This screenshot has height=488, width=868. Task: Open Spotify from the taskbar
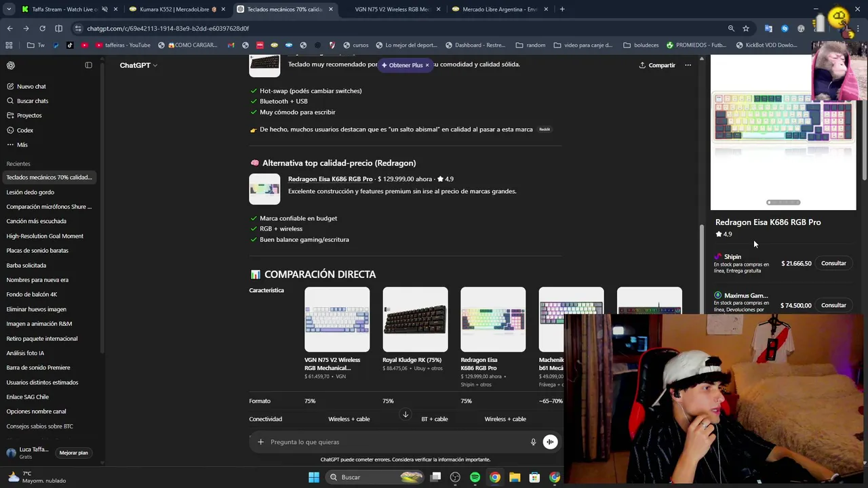point(475,477)
